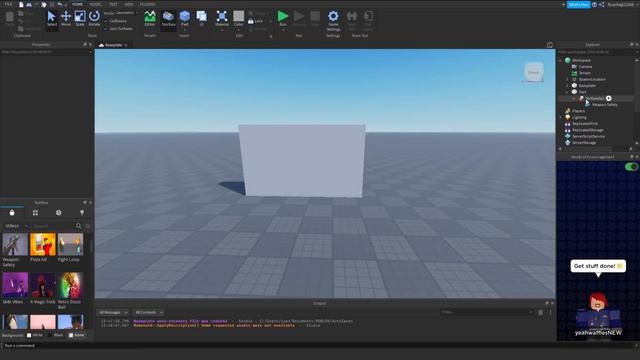
Task: Open the Videos category dropdown in Toolbox
Action: tap(16, 226)
